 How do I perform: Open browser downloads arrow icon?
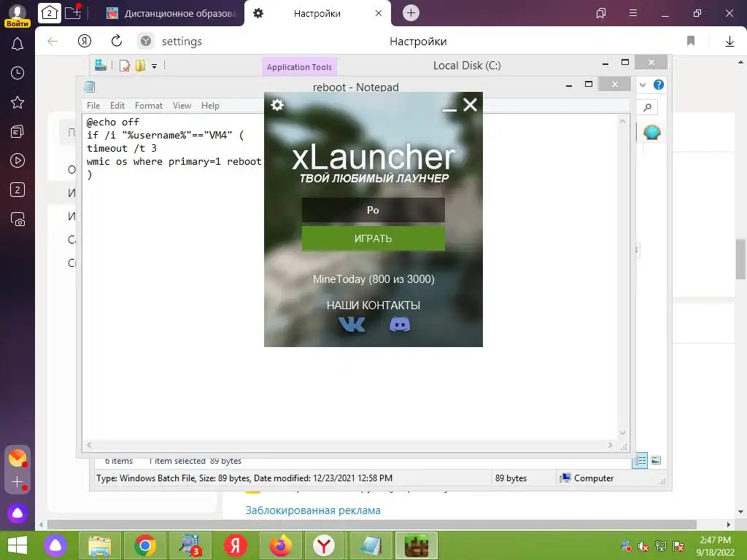click(729, 42)
